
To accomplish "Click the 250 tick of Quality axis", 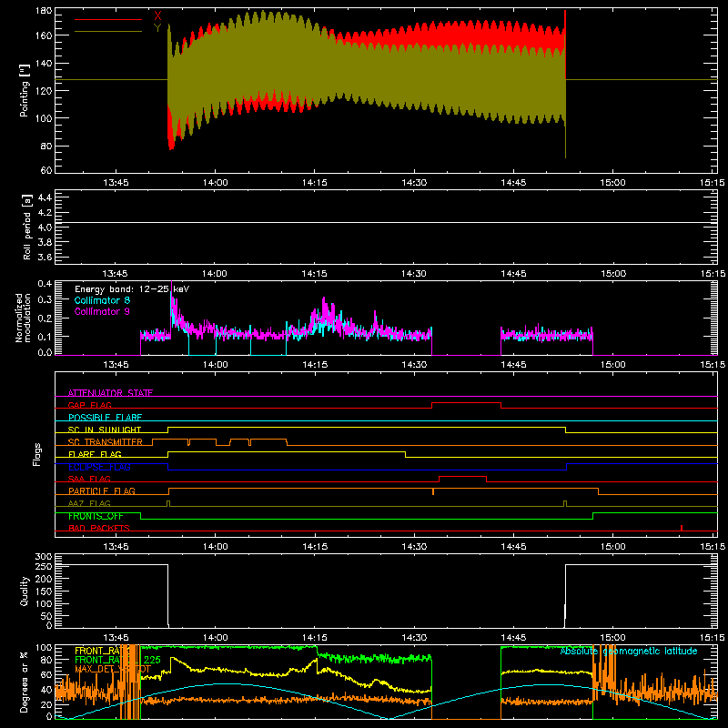I will 43,566.
